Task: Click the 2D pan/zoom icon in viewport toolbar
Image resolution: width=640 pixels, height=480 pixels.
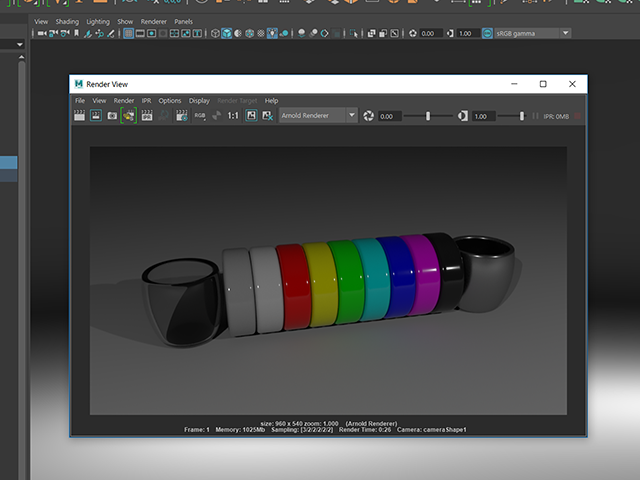Action: click(x=99, y=33)
